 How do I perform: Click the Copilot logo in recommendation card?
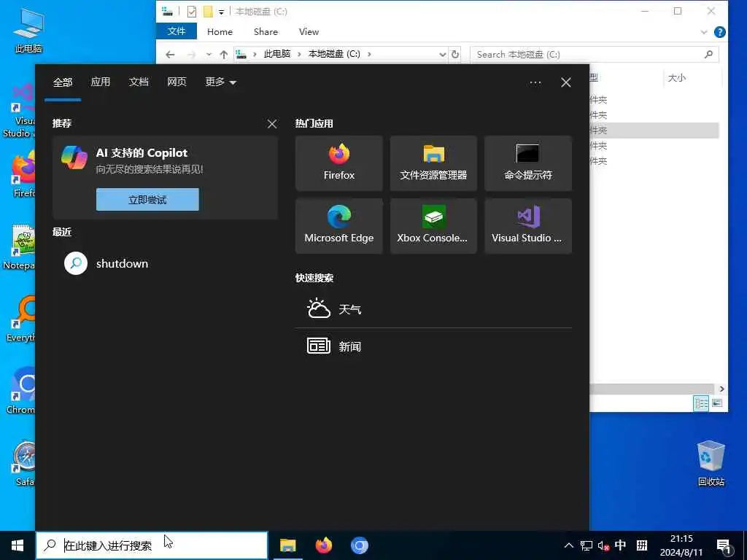[x=74, y=157]
